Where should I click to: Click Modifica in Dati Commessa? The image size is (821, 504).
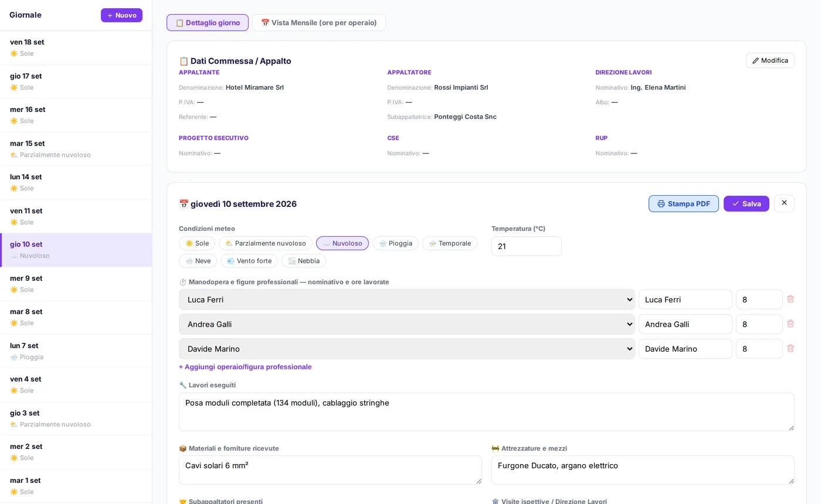click(x=770, y=60)
